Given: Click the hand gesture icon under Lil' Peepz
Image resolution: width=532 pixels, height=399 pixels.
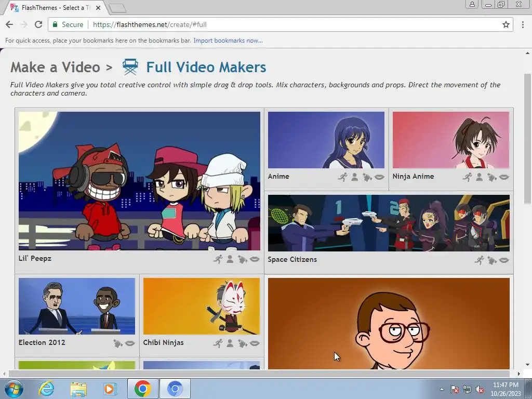Looking at the screenshot, I should pyautogui.click(x=242, y=260).
